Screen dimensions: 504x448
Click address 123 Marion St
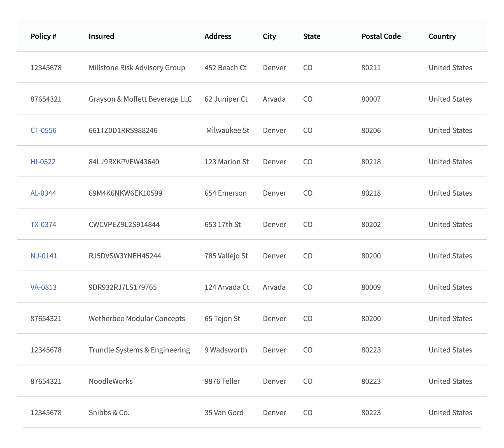pyautogui.click(x=227, y=162)
